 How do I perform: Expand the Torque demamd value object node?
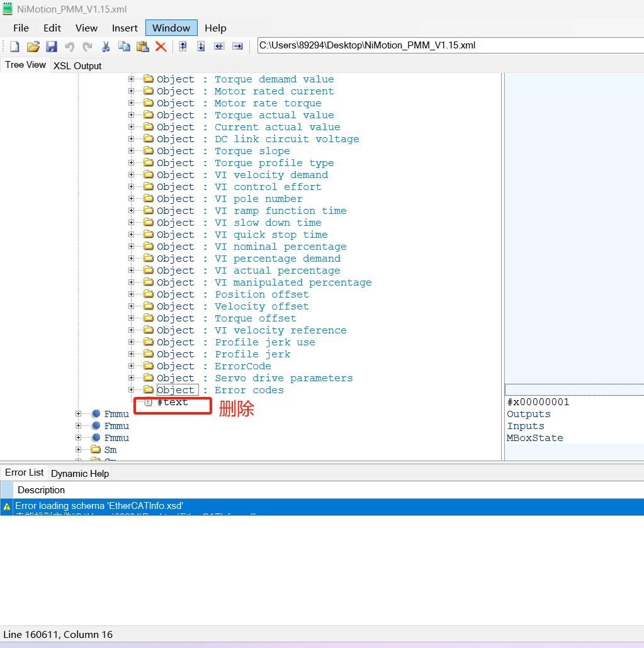(131, 79)
